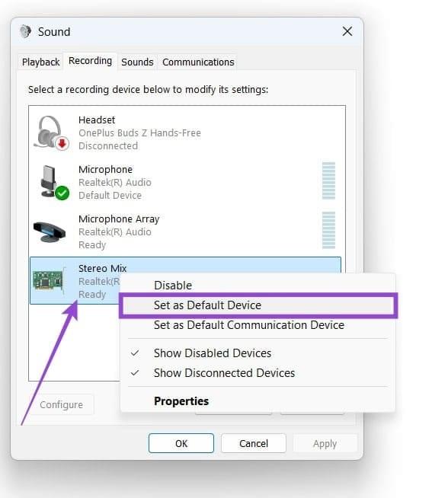Select Disable from the context menu

(173, 286)
